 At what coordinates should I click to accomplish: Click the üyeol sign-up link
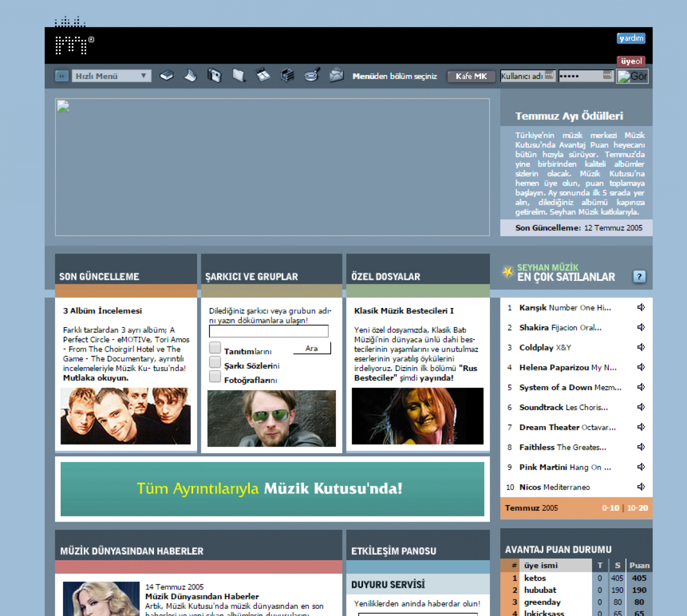click(631, 61)
